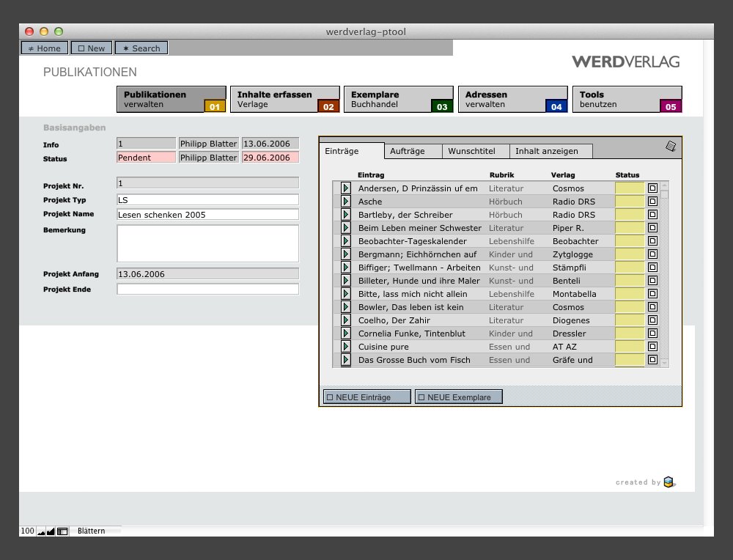The height and width of the screenshot is (560, 733).
Task: Open the Blättern mode pop-up
Action: coord(92,531)
